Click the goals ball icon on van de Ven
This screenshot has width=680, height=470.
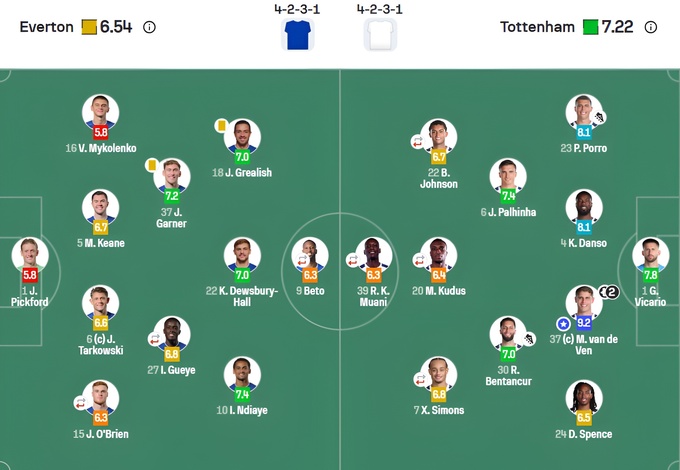609,292
